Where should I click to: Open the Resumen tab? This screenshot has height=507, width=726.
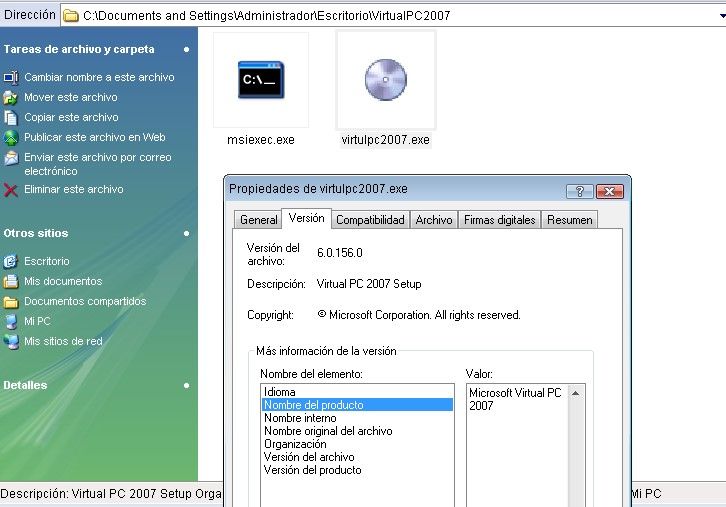pyautogui.click(x=570, y=220)
